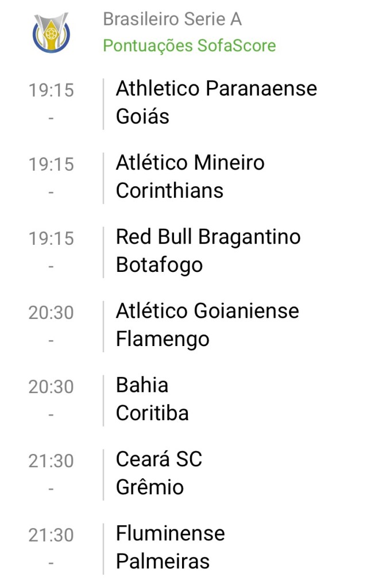Viewport: 375px width, 588px height.
Task: Select Athletico Paranaense team name
Action: pos(216,89)
